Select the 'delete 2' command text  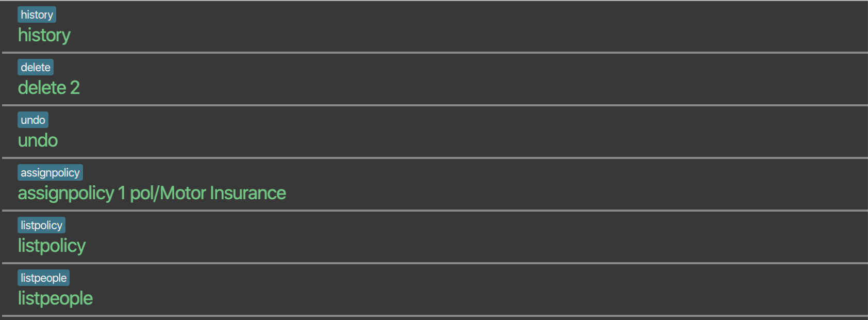tap(48, 88)
